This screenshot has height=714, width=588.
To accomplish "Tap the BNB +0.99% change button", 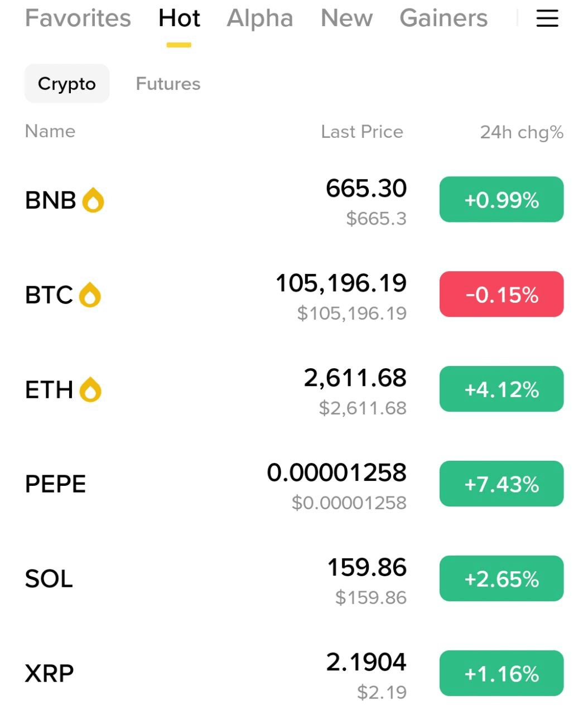I will [x=502, y=199].
